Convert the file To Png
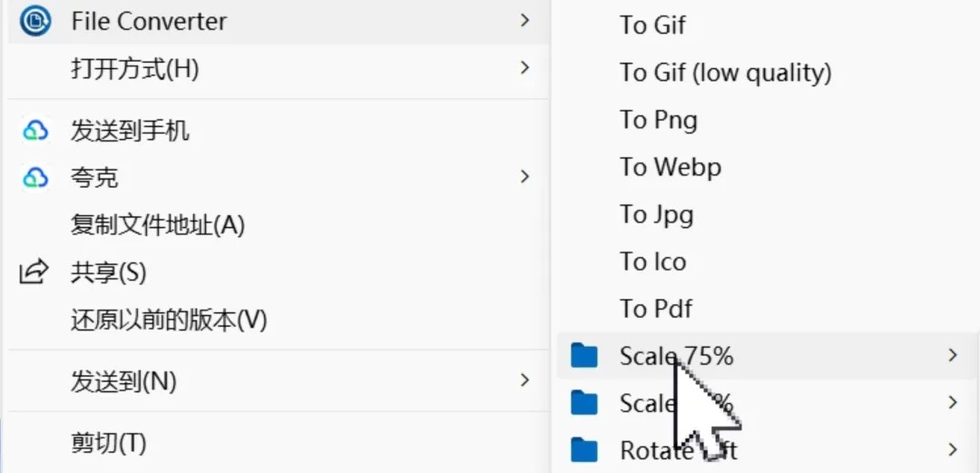Image resolution: width=980 pixels, height=473 pixels. click(x=659, y=120)
